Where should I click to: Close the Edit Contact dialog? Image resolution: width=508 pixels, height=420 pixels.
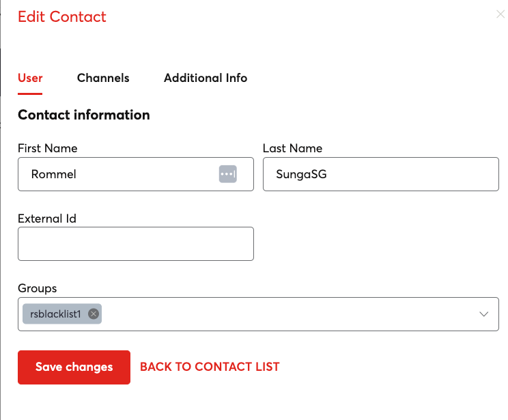pos(500,14)
